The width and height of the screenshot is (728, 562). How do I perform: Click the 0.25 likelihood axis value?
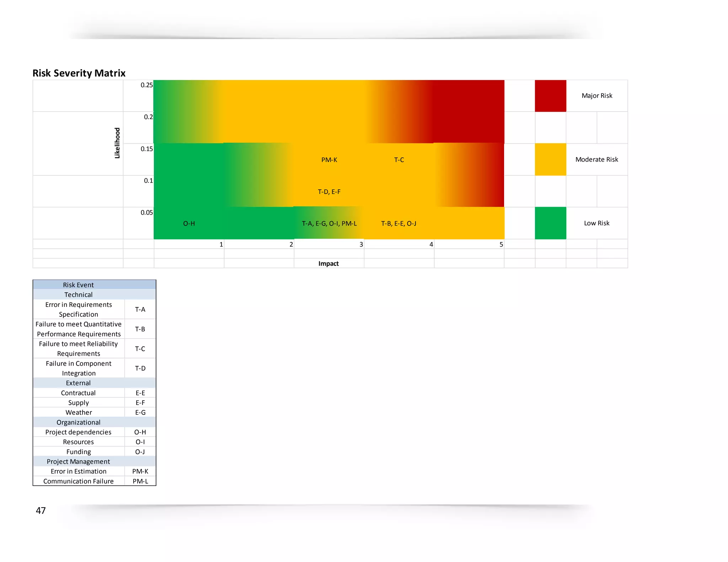pyautogui.click(x=146, y=85)
